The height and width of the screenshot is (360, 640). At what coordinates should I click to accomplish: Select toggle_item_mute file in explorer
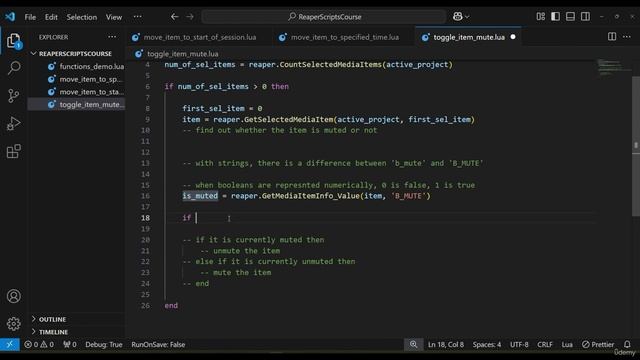(91, 104)
